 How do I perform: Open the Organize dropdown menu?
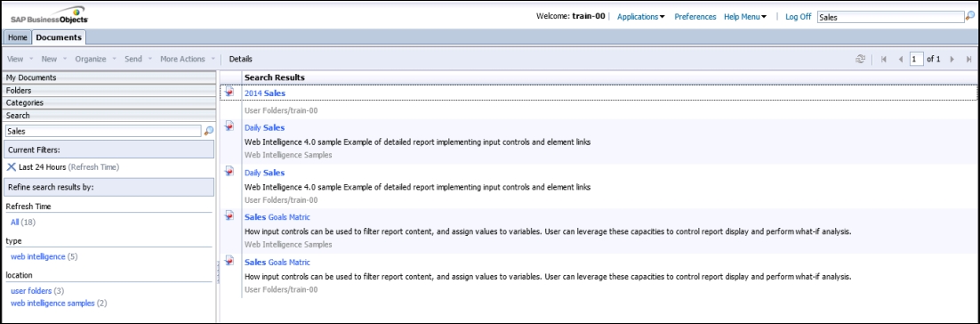pos(96,59)
